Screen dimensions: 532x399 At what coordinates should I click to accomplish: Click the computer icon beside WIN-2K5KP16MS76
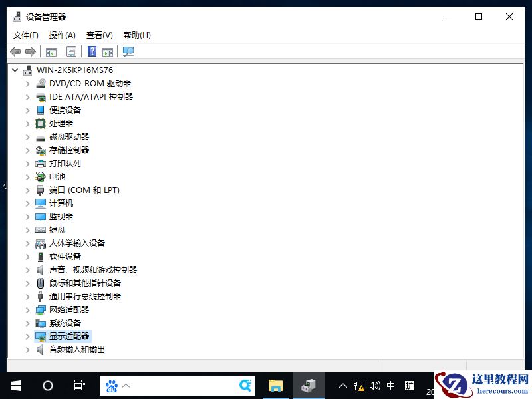27,70
